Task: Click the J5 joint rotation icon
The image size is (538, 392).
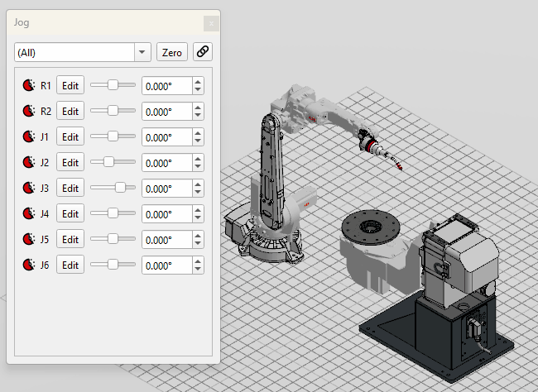Action: pos(29,239)
